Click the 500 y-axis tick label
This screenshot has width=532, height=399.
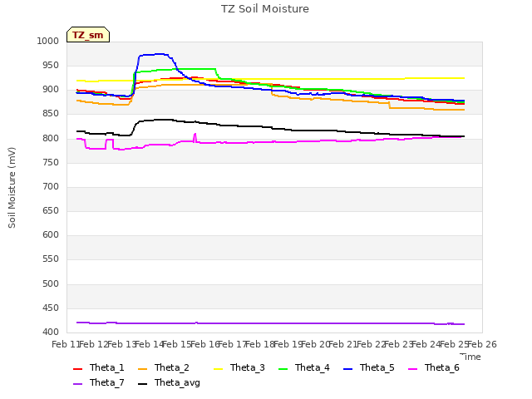51,283
